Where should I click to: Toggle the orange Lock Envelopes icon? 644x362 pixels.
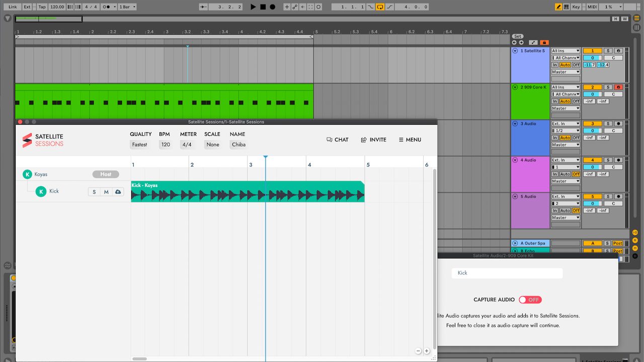544,42
